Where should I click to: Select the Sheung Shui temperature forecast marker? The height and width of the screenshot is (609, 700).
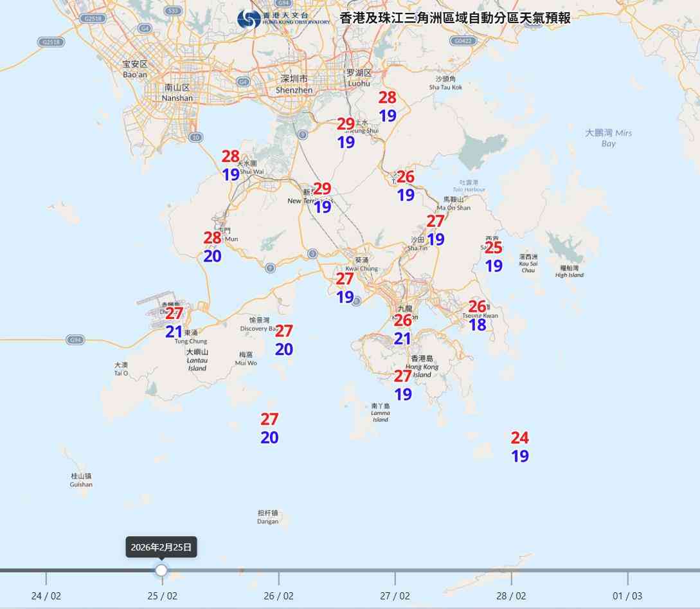tap(345, 132)
